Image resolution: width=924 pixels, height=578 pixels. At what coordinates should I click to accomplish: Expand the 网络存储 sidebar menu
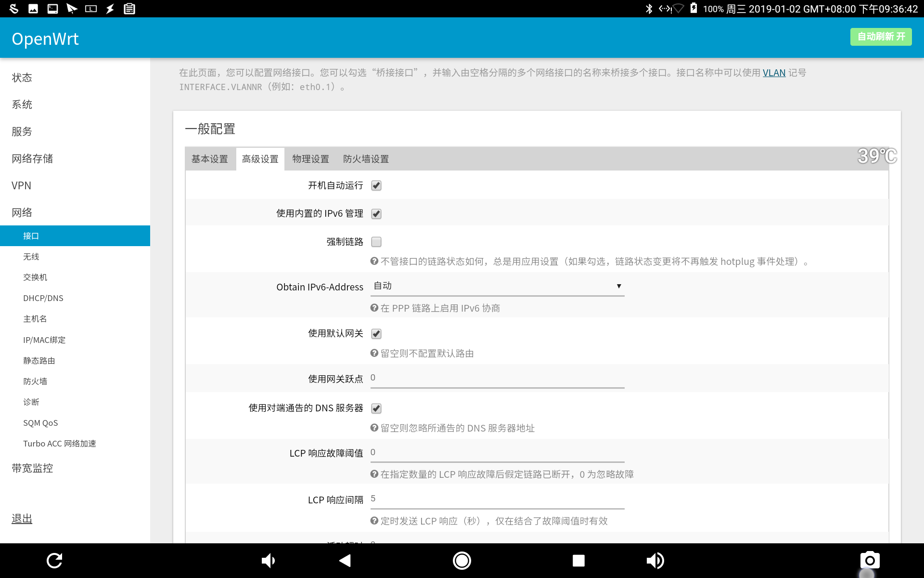[33, 158]
